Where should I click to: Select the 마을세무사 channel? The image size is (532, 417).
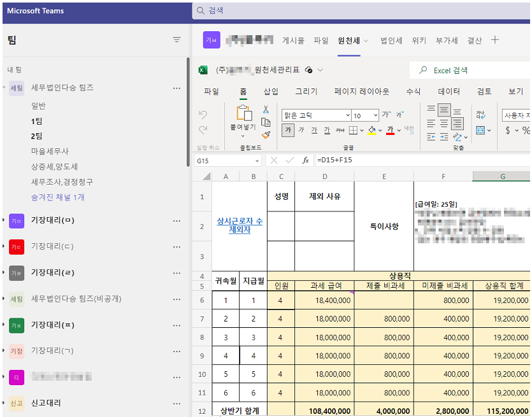pos(50,152)
